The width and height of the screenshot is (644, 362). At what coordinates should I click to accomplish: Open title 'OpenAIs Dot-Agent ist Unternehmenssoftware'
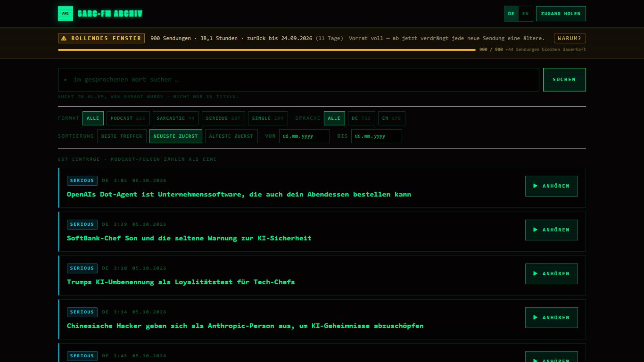[239, 194]
